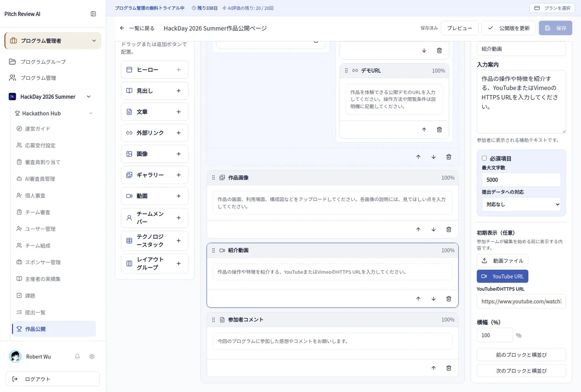Viewport: 581px width, 392px height.
Task: Move デモURL block up
Action: (424, 129)
